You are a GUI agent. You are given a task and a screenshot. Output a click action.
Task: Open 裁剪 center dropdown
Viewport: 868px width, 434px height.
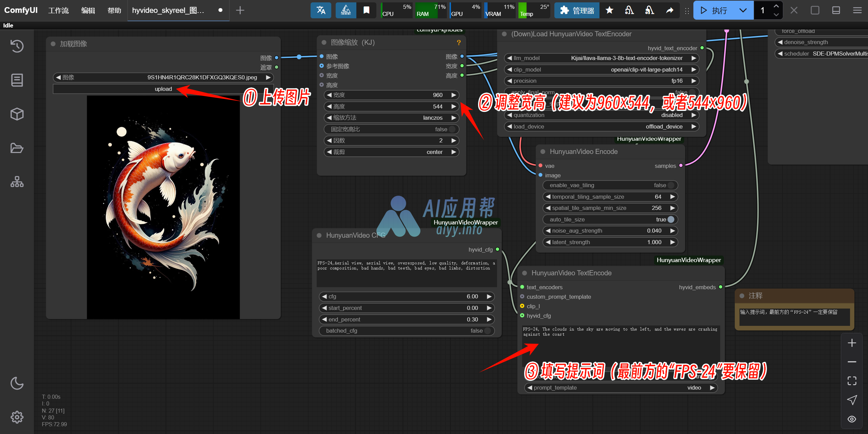pos(391,152)
